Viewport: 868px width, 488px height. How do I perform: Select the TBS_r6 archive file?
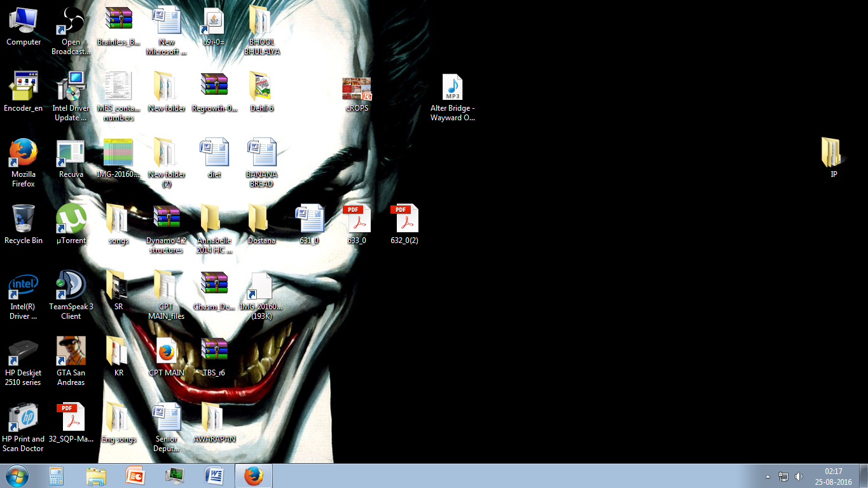pyautogui.click(x=214, y=357)
